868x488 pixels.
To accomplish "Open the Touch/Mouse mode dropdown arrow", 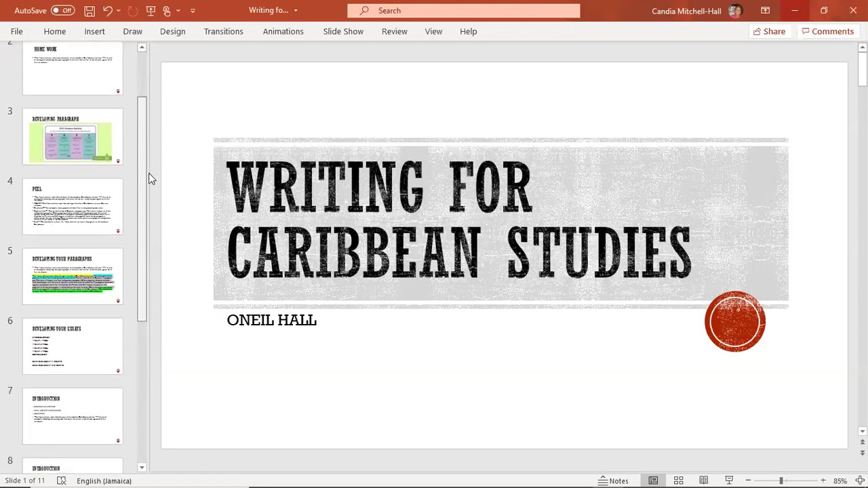I will (178, 10).
